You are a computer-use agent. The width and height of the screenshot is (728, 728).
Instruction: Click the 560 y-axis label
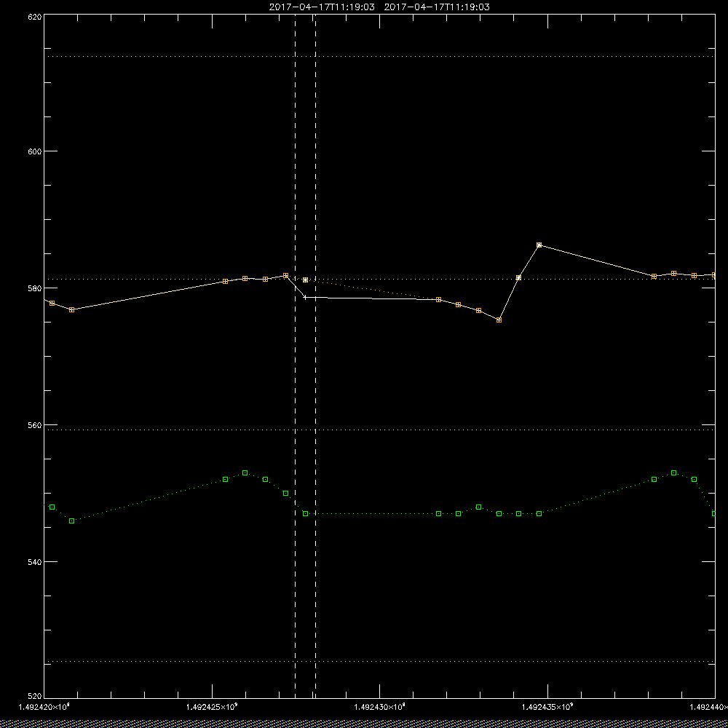coord(35,425)
